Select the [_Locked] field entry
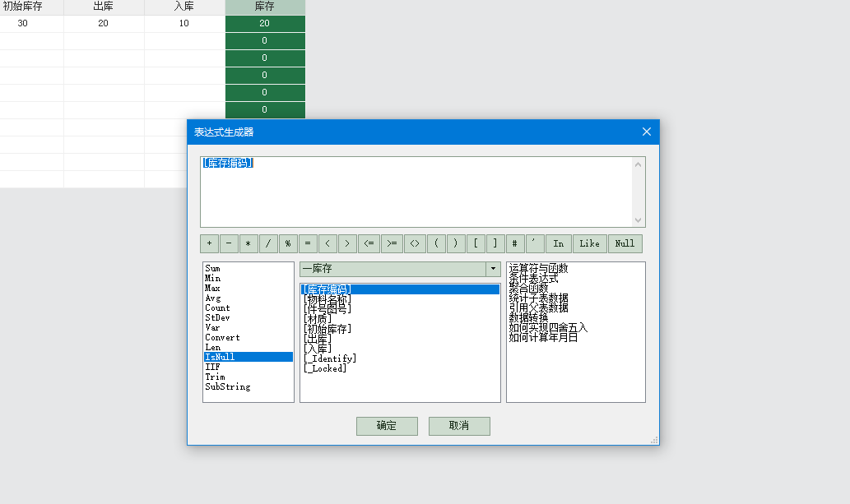The image size is (850, 504). [x=325, y=368]
